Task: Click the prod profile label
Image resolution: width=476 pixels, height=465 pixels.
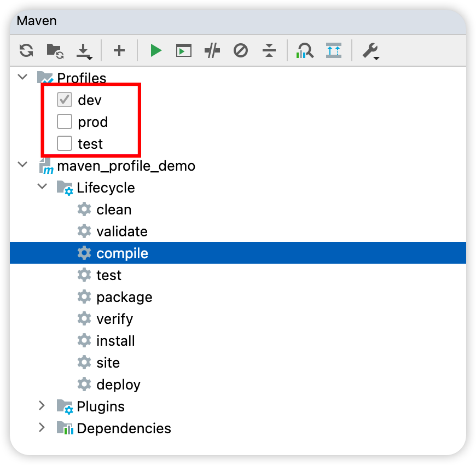Action: click(x=93, y=123)
